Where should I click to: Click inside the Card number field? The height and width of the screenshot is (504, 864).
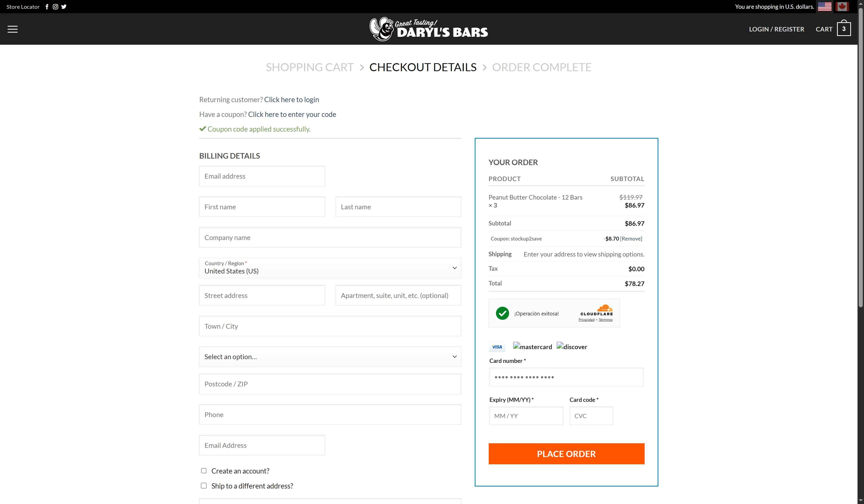[x=566, y=377]
